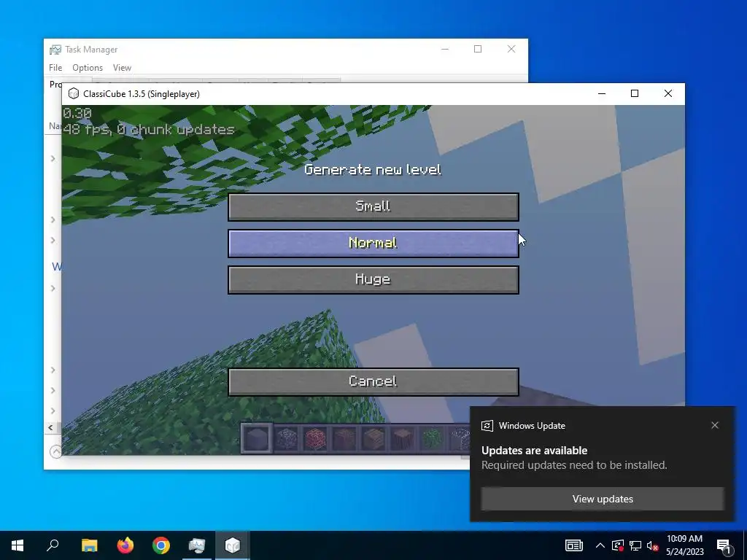Click the muted speaker volume icon
The image size is (747, 560).
[652, 546]
